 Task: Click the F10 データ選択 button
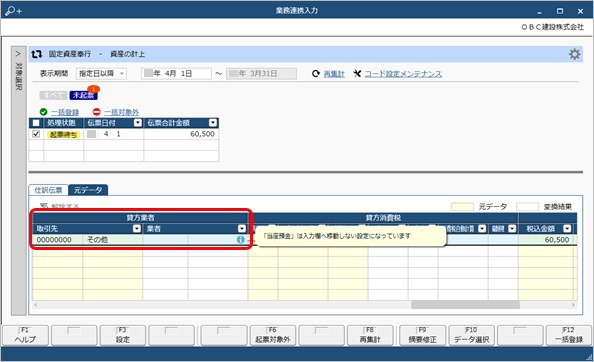pyautogui.click(x=471, y=335)
